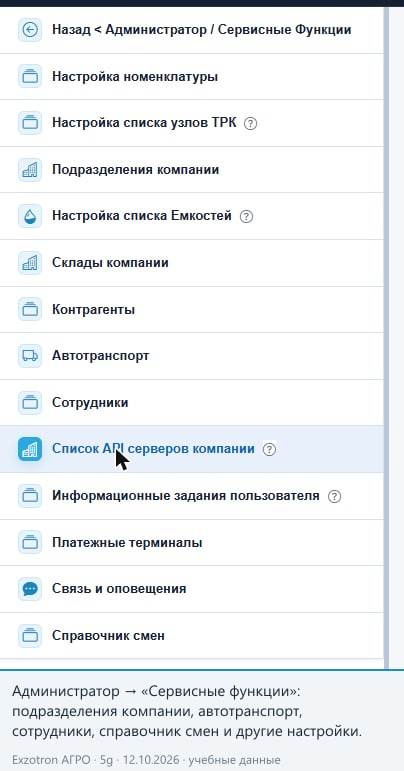Click the icon beside Сотрудники

30,402
